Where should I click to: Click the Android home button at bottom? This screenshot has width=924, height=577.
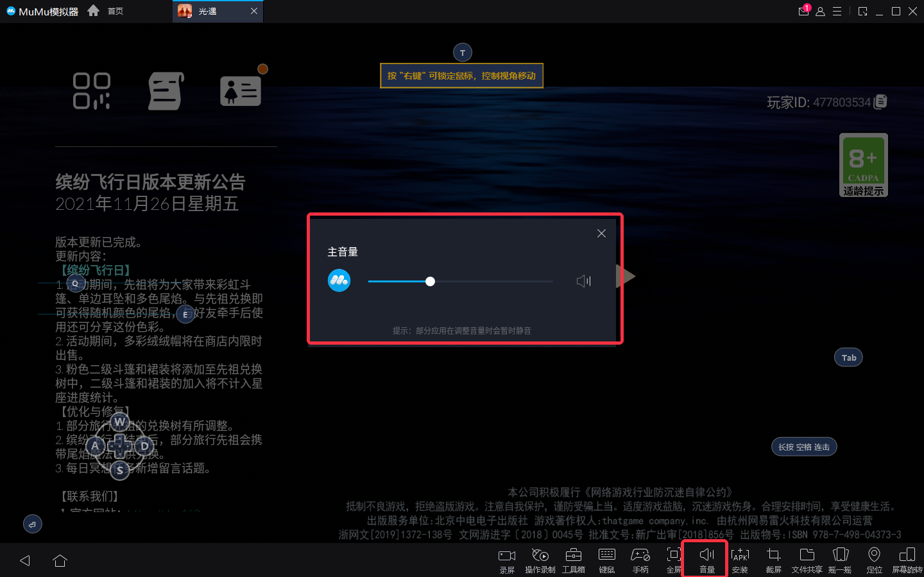click(60, 560)
